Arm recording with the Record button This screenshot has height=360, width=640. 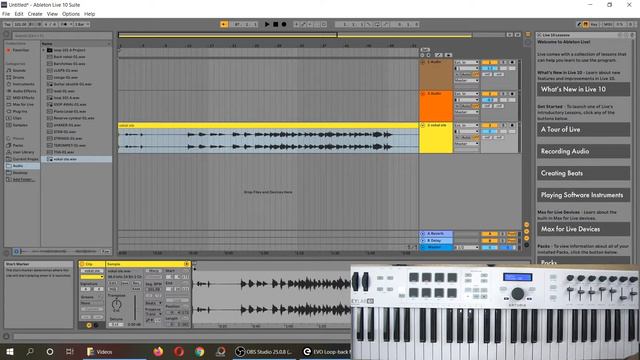click(284, 24)
